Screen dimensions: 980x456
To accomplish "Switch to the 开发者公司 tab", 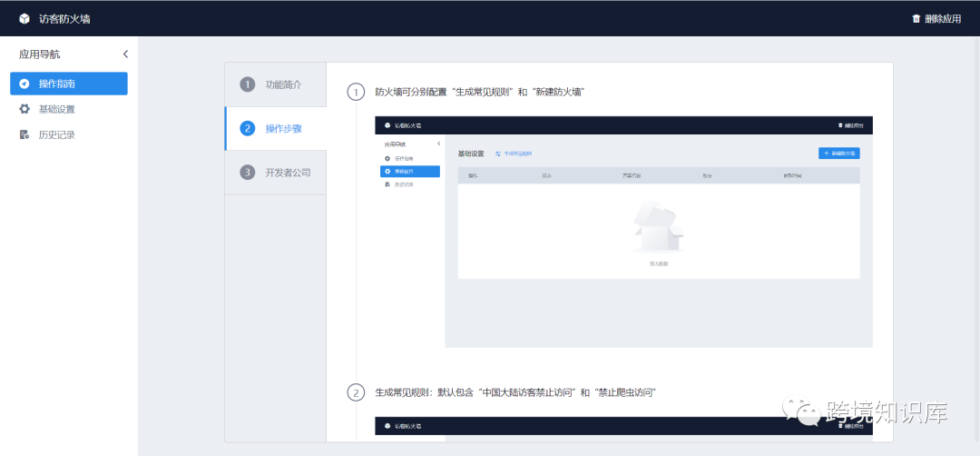I will (x=288, y=173).
